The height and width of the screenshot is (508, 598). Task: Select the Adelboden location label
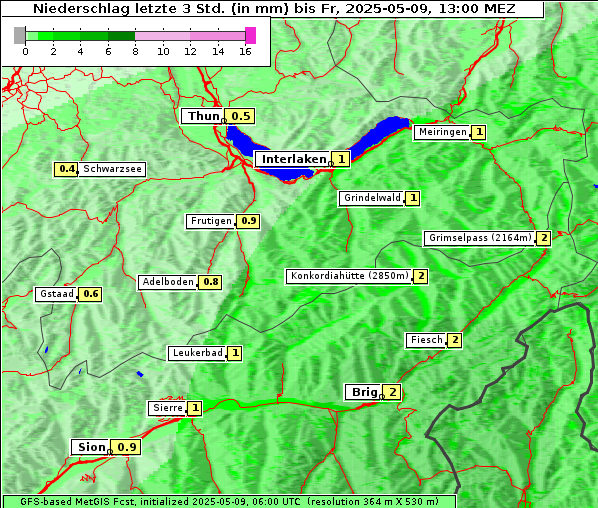coord(168,283)
